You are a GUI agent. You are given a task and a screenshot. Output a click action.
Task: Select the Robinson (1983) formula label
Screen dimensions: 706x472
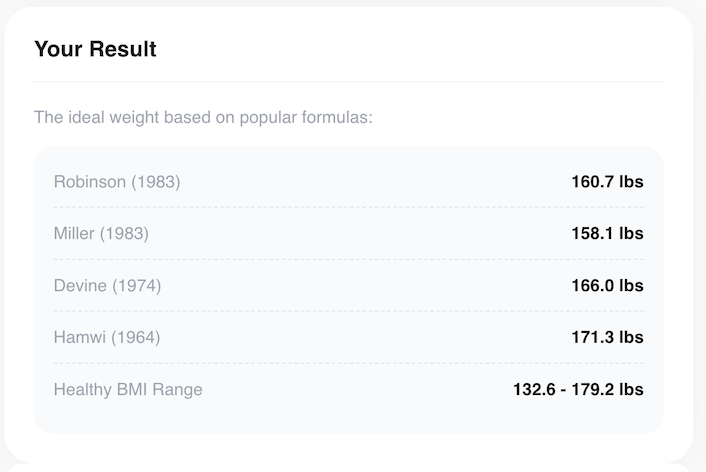[x=117, y=182]
